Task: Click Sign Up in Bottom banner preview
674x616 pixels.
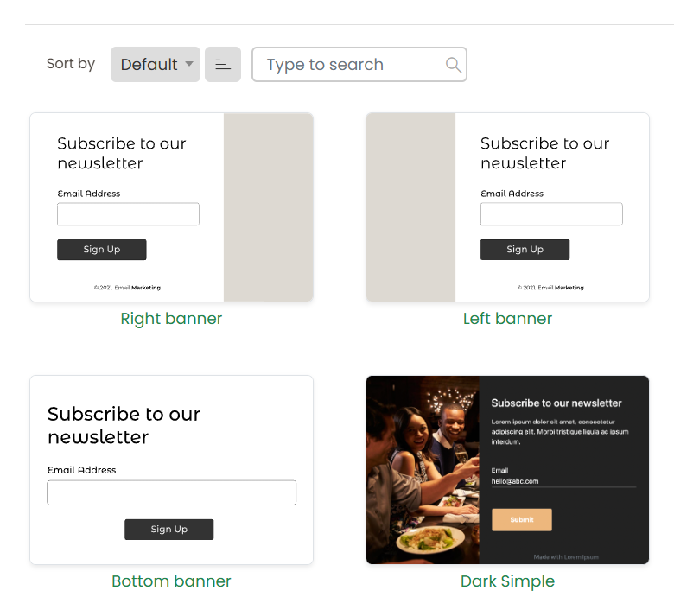Action: (x=168, y=530)
